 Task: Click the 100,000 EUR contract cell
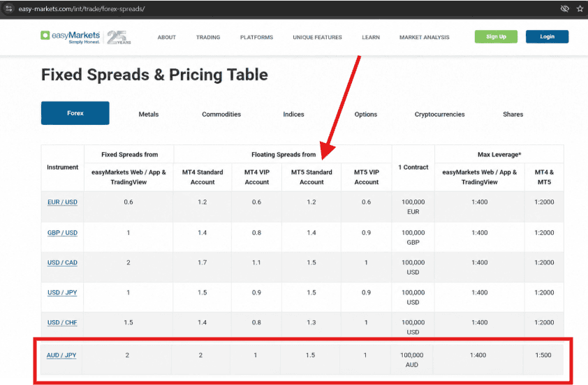413,206
